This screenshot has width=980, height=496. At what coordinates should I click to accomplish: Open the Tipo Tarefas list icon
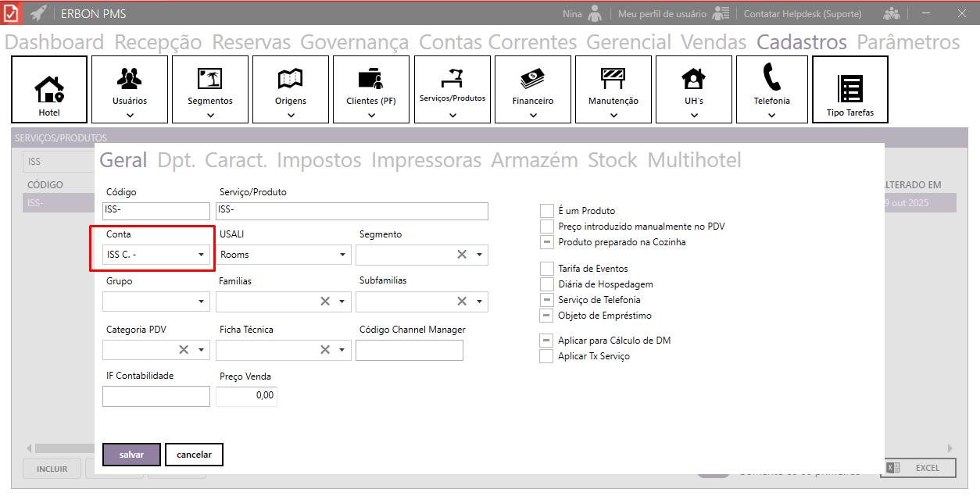click(849, 89)
